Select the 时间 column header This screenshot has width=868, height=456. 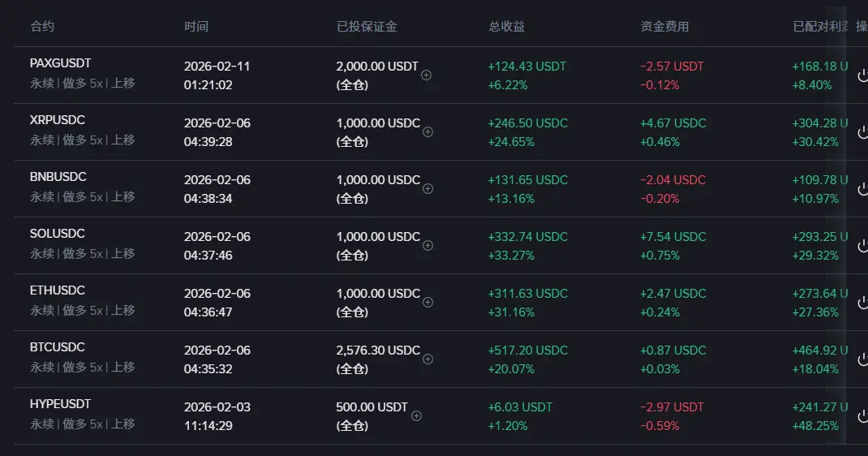tap(196, 27)
